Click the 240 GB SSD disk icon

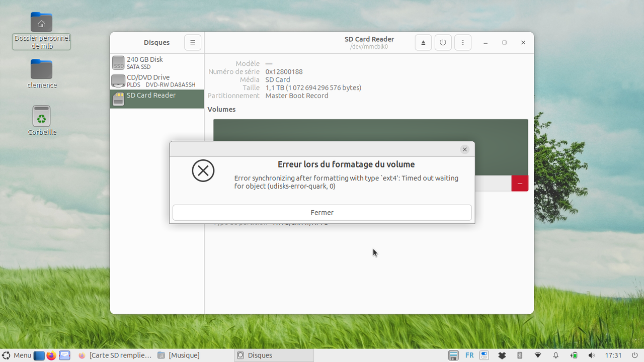tap(118, 63)
